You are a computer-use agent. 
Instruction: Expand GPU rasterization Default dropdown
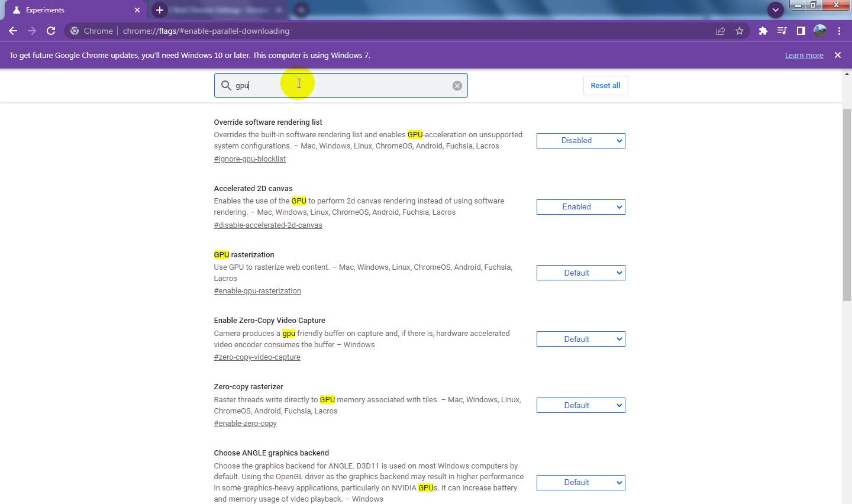point(581,273)
